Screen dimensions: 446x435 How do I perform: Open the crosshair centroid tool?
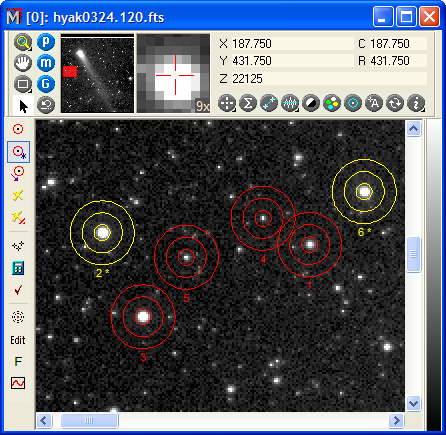[227, 103]
